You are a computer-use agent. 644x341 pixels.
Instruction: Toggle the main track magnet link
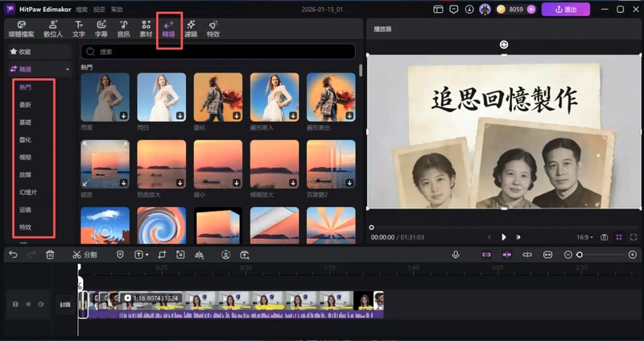click(x=486, y=255)
